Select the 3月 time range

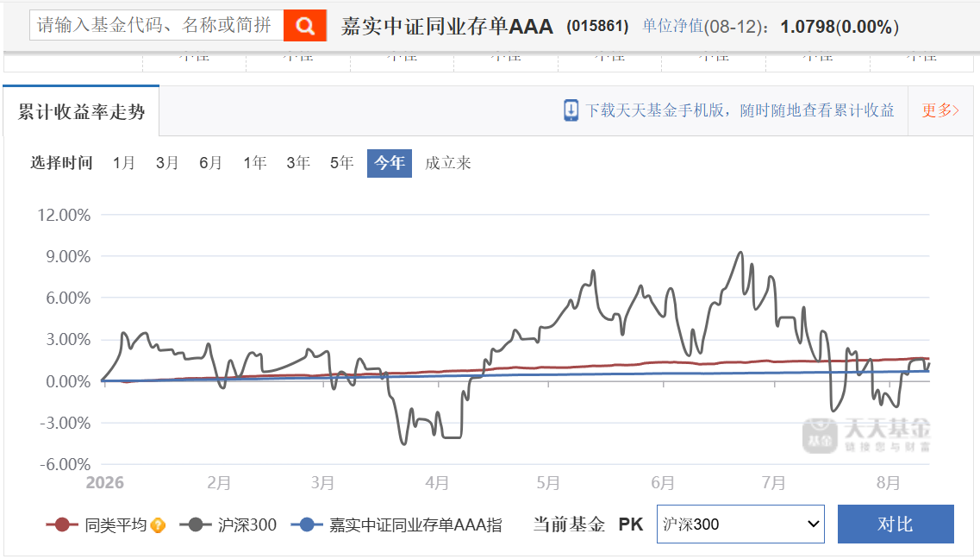[167, 163]
